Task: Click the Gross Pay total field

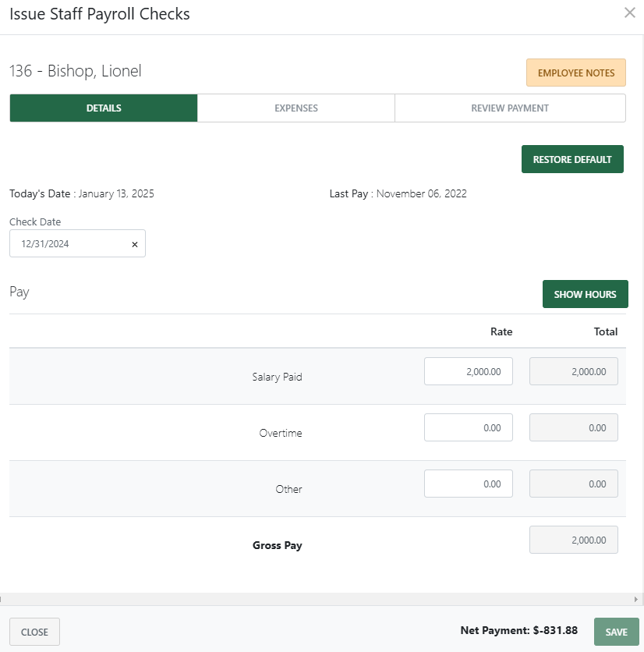Action: click(573, 540)
